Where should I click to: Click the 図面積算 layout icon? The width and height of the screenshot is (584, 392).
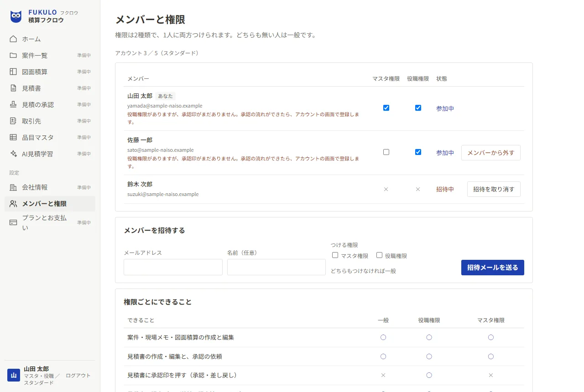pos(13,72)
